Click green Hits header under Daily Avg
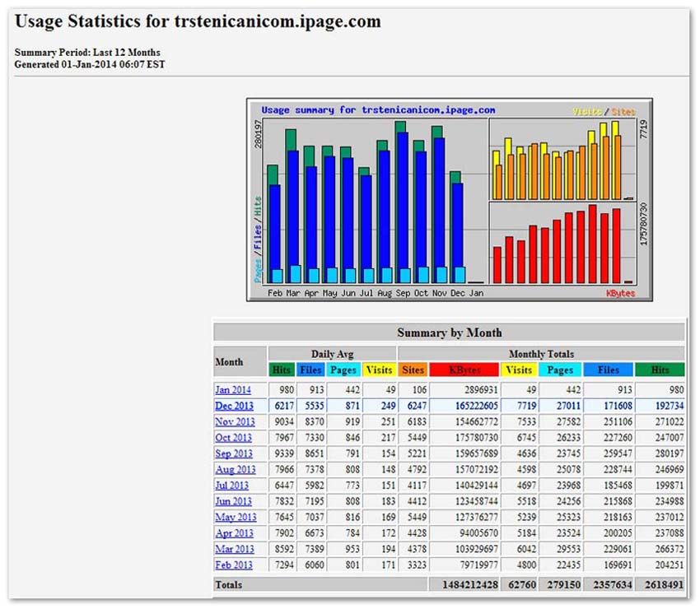700x609 pixels. pos(281,370)
